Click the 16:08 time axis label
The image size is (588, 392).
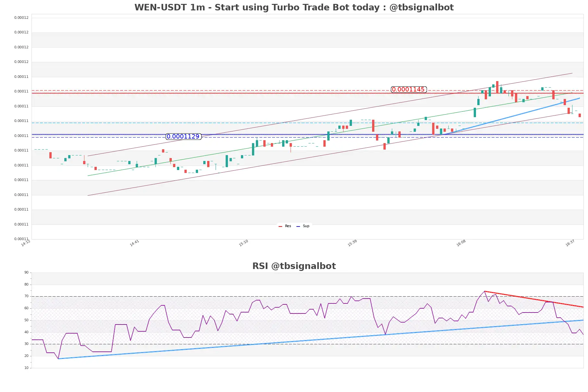point(461,243)
